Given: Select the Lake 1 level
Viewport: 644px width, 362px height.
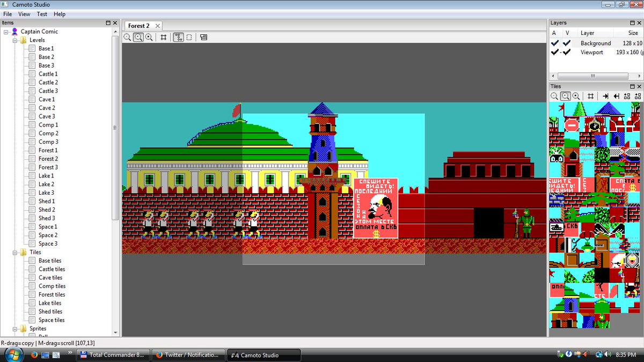Looking at the screenshot, I should tap(46, 176).
